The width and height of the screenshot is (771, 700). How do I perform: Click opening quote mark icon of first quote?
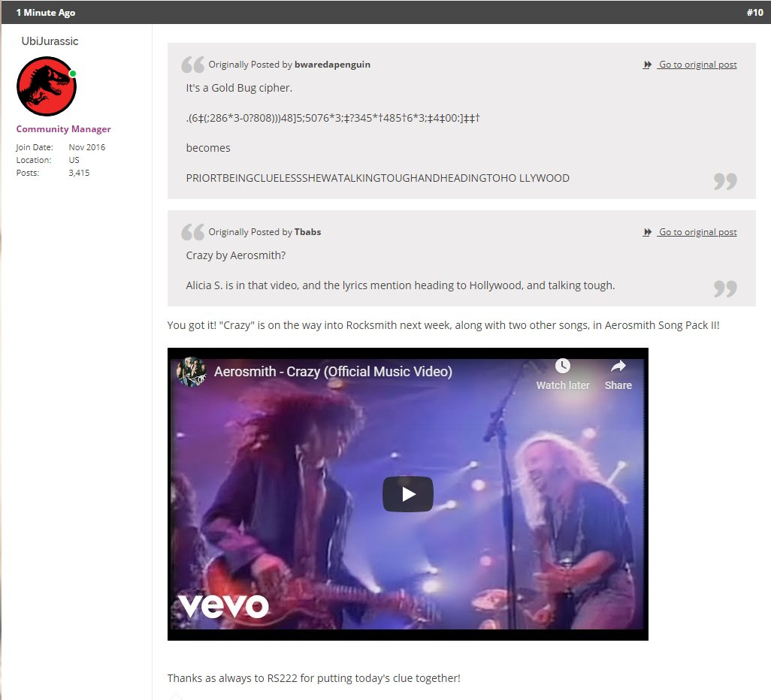[192, 65]
